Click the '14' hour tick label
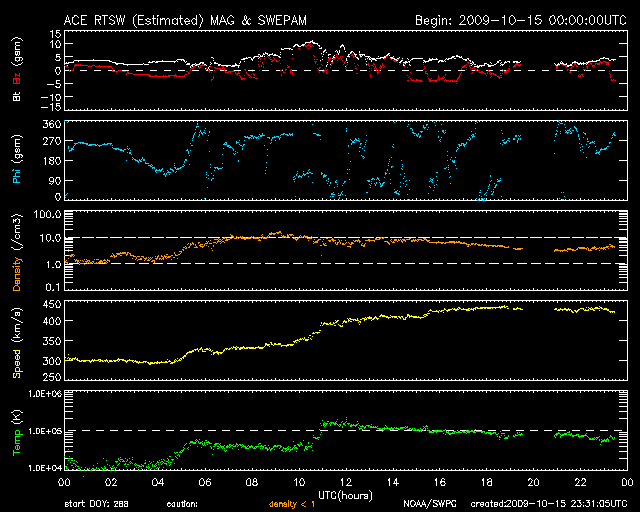Image resolution: width=640 pixels, height=512 pixels. [393, 482]
